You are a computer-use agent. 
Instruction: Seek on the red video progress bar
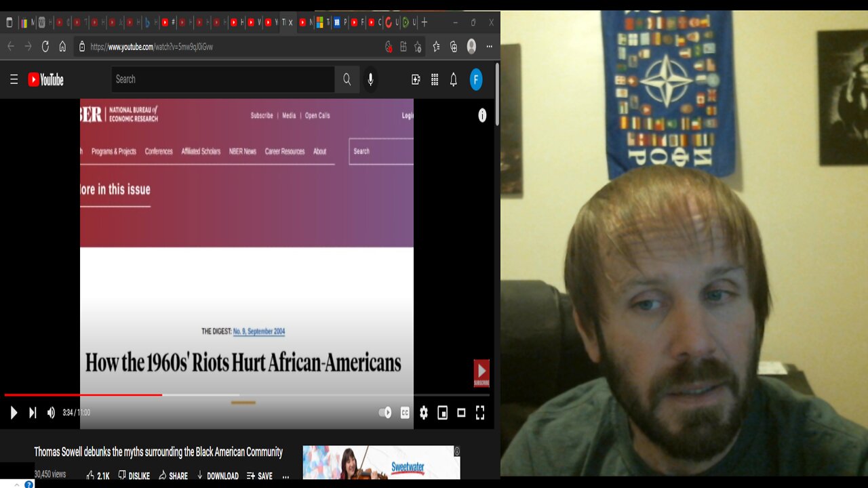(x=83, y=394)
